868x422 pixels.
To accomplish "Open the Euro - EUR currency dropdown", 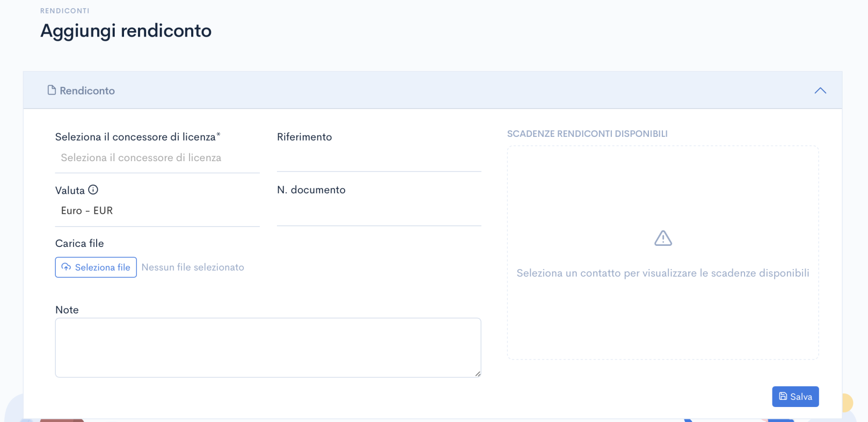I will [x=157, y=211].
